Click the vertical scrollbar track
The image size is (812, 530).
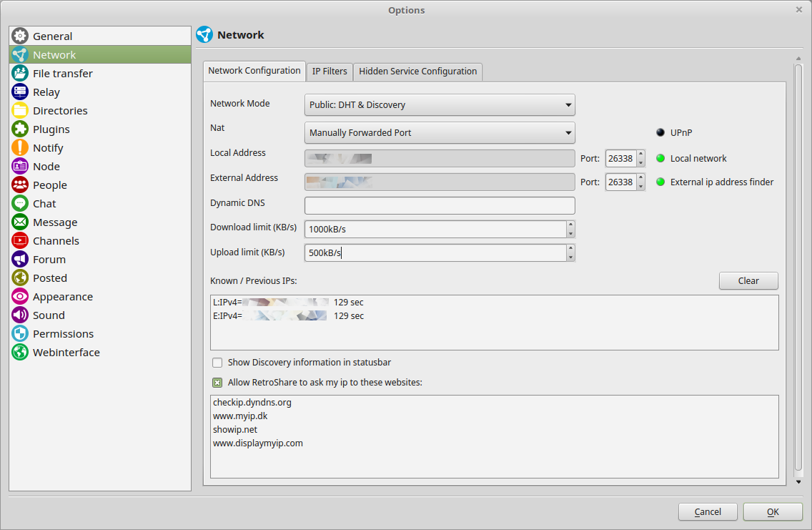pos(798,270)
